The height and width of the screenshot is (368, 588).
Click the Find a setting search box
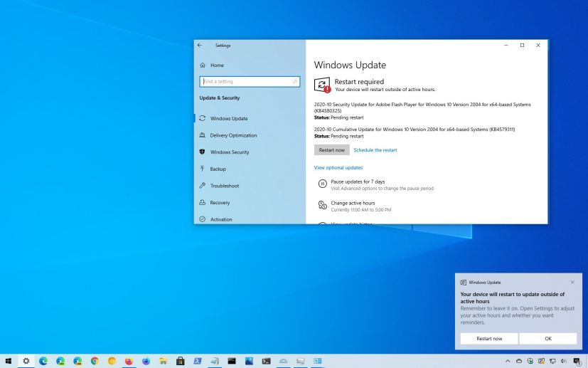[247, 82]
